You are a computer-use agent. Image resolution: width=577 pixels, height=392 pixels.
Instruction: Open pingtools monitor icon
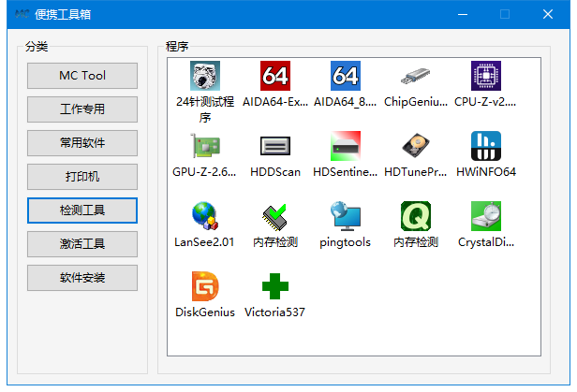point(346,217)
